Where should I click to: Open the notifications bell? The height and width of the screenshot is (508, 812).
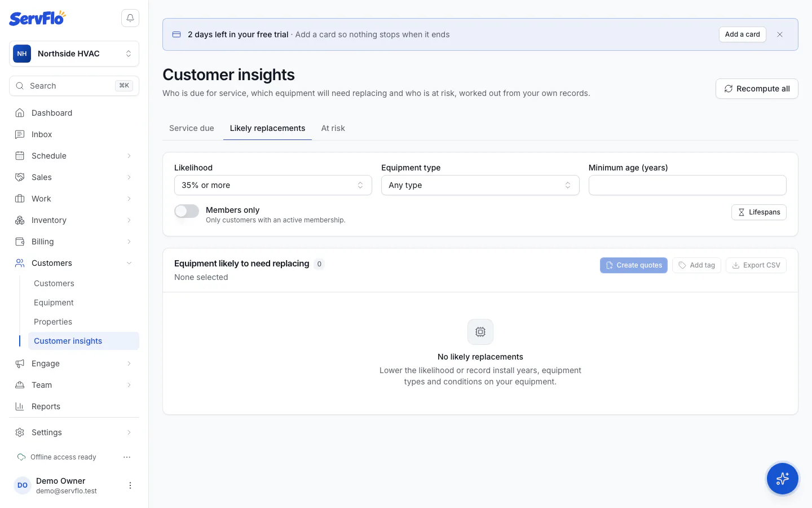(130, 18)
